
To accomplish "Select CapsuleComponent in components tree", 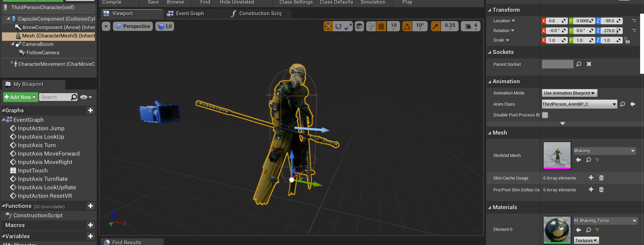I will tap(56, 19).
